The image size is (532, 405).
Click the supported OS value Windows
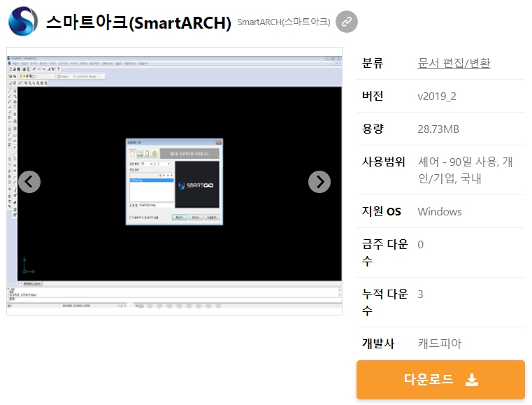tap(440, 212)
